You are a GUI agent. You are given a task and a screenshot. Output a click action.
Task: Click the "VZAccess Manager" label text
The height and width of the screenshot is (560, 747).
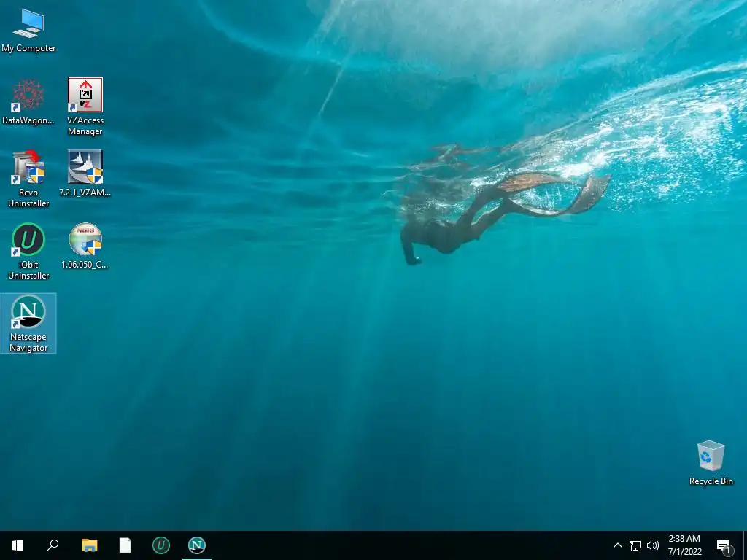tap(85, 125)
